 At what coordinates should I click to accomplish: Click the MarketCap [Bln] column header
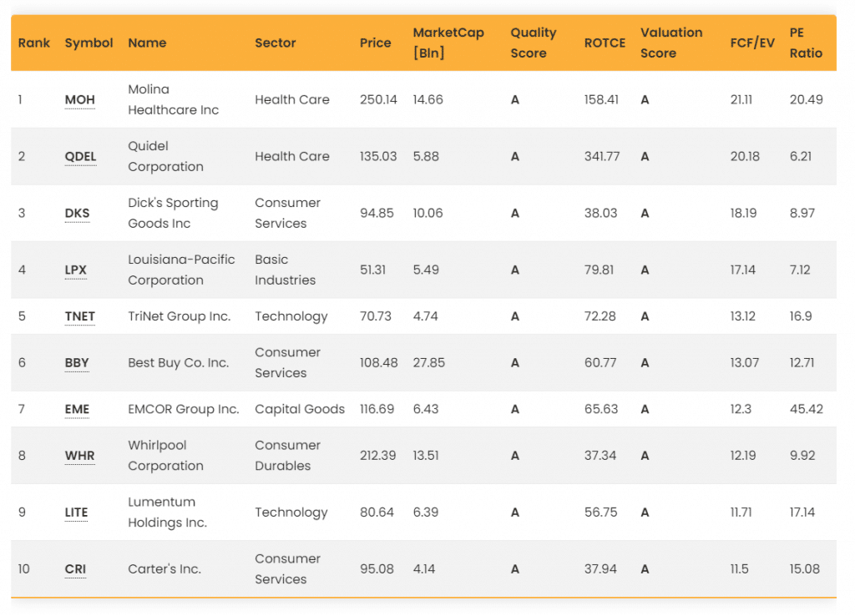click(448, 43)
